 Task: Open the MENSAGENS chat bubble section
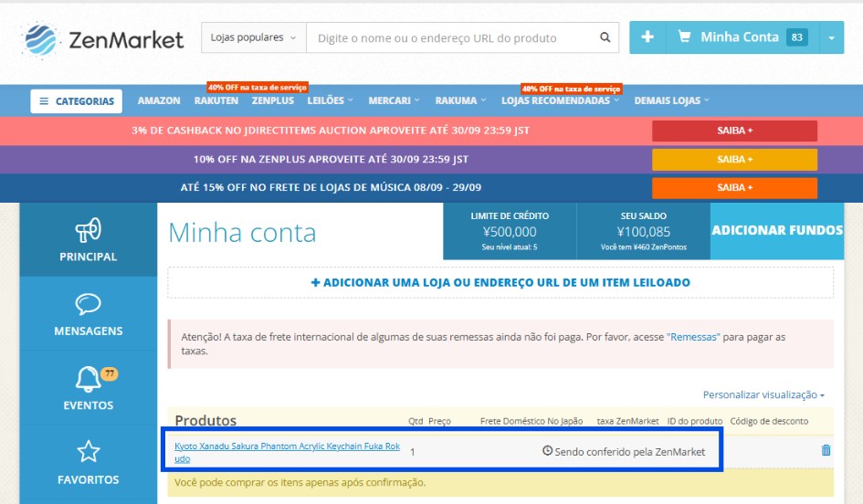click(x=88, y=313)
